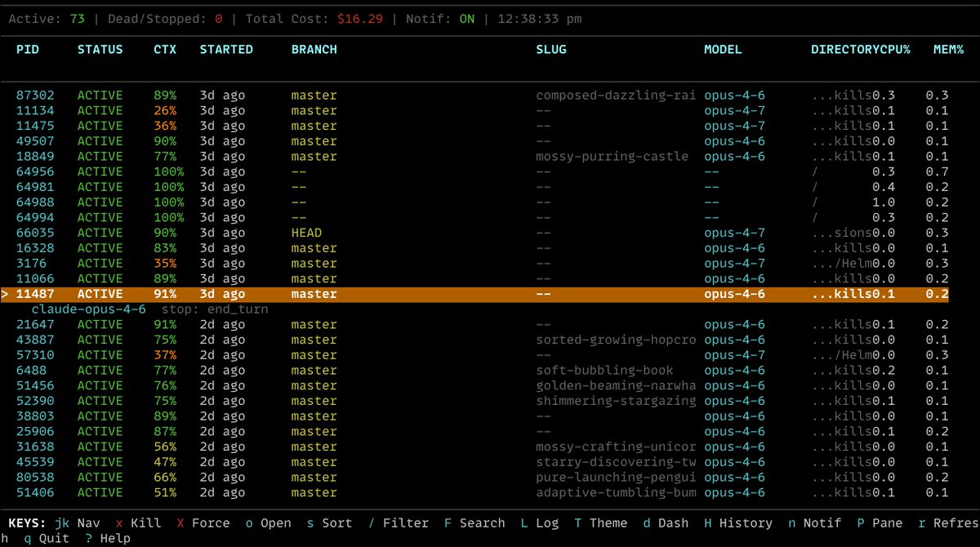Click the shimmering-stargazing slug

tap(616, 401)
